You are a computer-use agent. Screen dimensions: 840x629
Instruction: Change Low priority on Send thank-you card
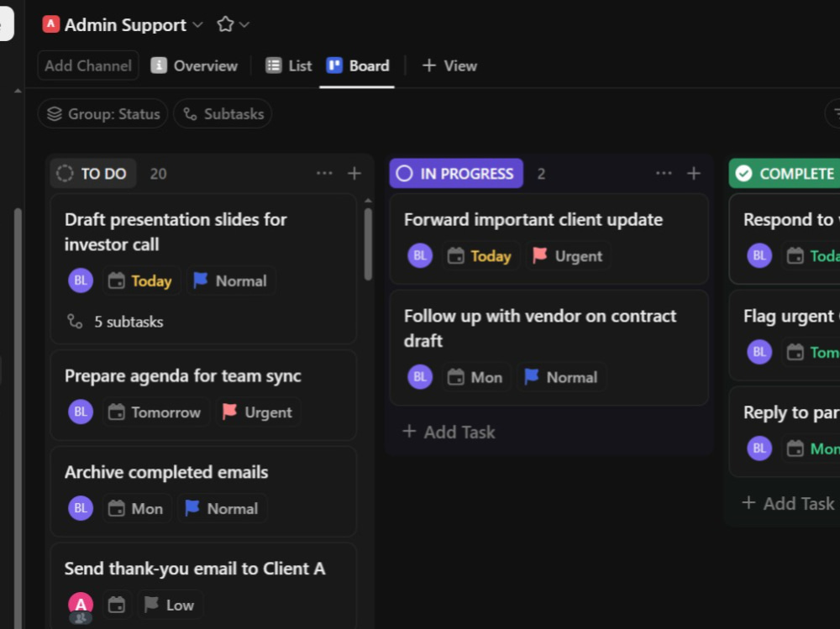click(170, 605)
